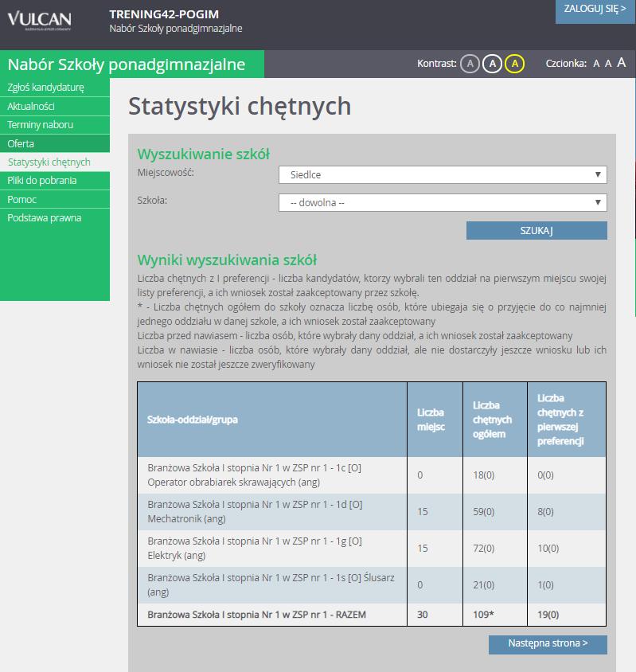This screenshot has height=672, width=636.
Task: Open Pomoc in the sidebar
Action: (55, 199)
